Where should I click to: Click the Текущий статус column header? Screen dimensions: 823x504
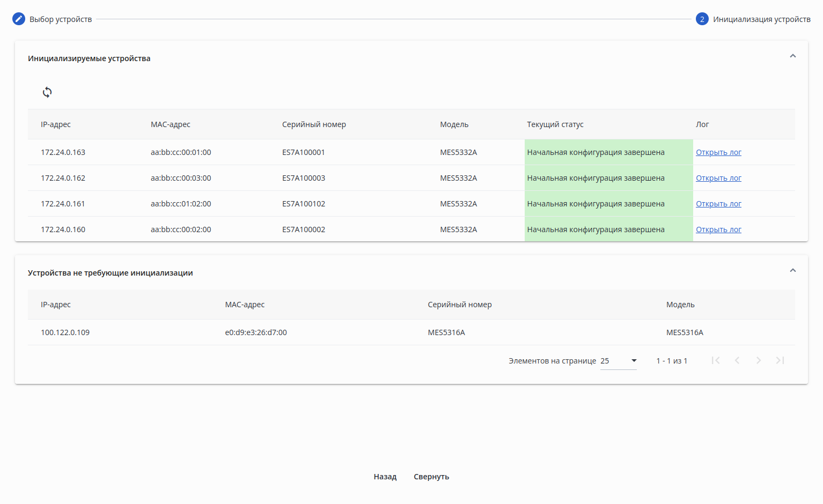point(555,124)
